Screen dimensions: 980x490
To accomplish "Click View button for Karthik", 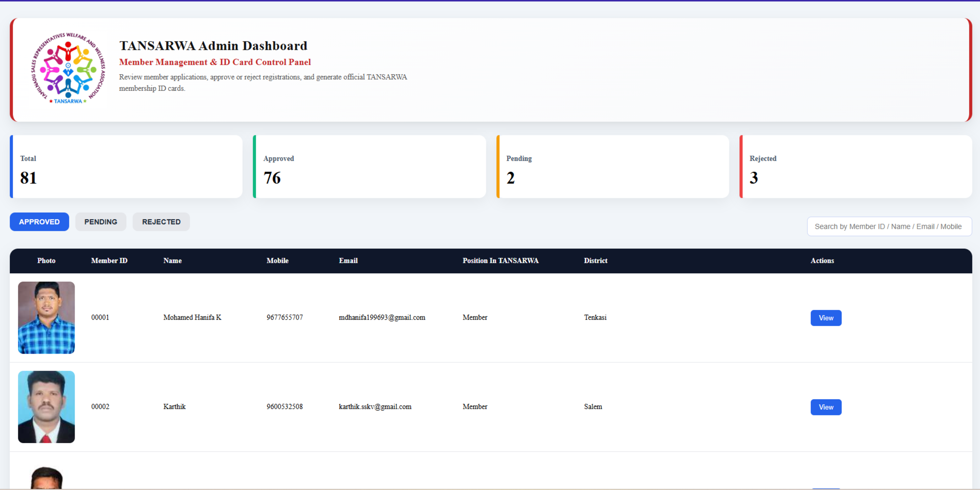I will tap(826, 407).
